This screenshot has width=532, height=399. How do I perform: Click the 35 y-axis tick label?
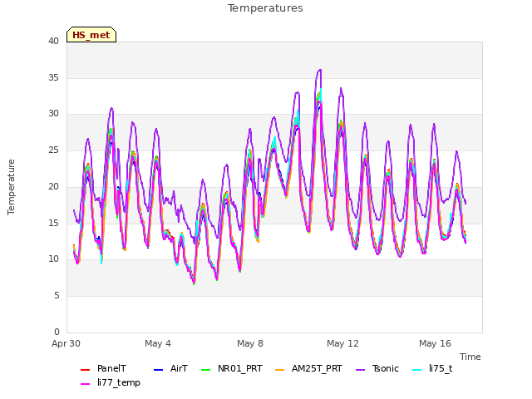coord(53,77)
